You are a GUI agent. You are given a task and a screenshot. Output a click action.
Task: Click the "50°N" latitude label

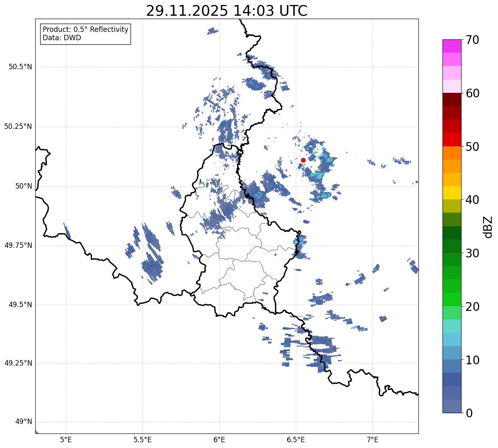[x=23, y=186]
